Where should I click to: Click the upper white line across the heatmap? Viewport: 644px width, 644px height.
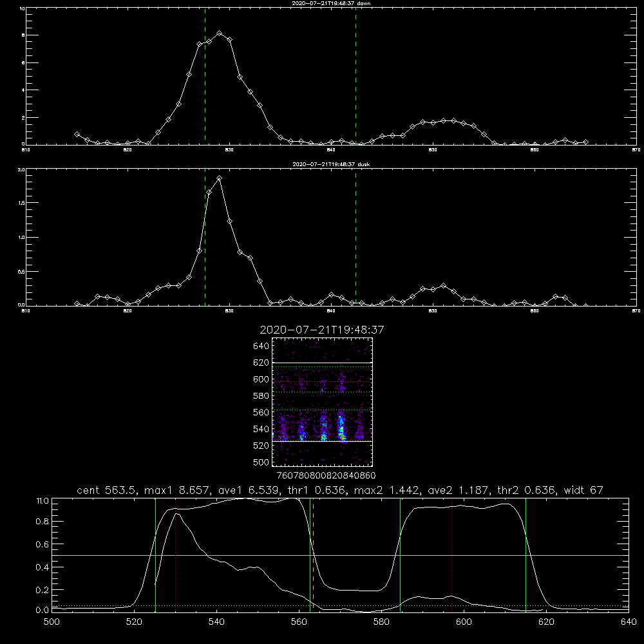(323, 363)
